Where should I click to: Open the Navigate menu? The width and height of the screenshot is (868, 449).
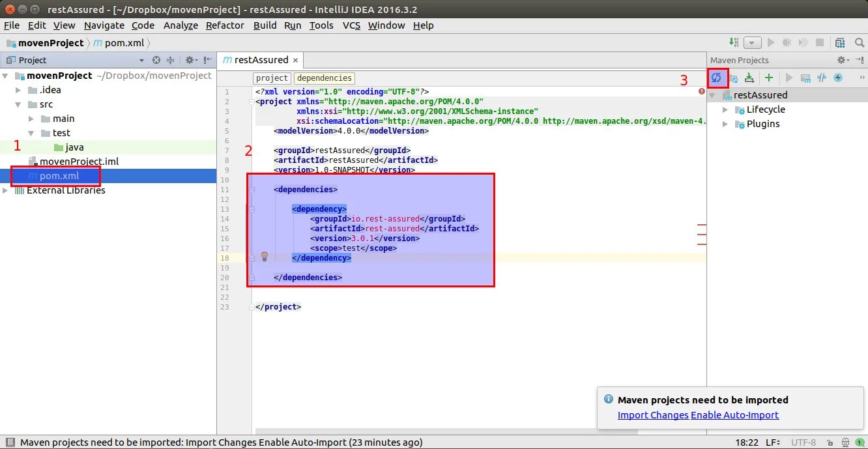pyautogui.click(x=104, y=25)
